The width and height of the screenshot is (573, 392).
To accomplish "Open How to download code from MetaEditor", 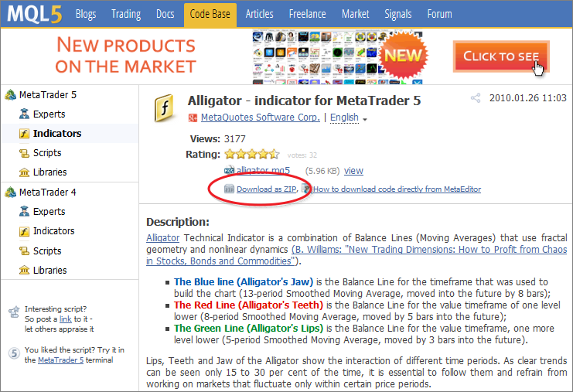I will pos(397,189).
